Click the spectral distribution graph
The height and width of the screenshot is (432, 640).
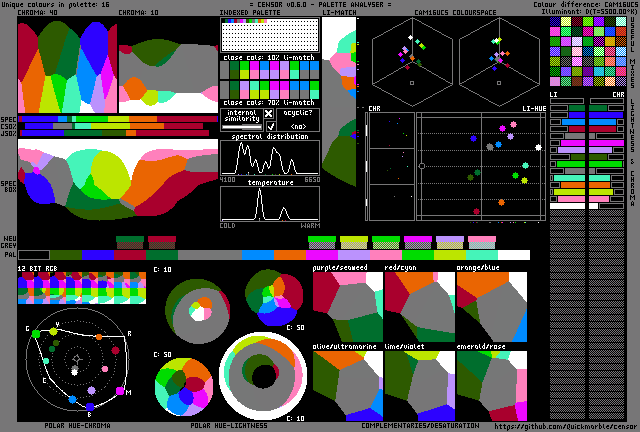(270, 158)
